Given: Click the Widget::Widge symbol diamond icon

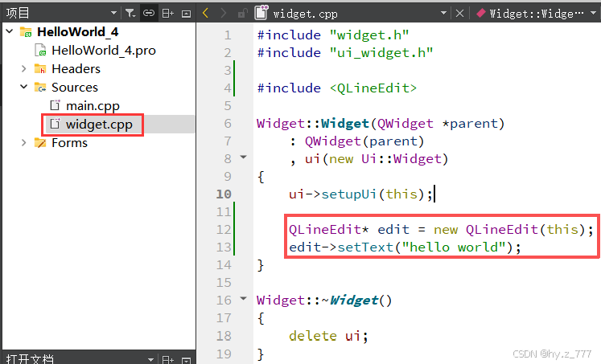Looking at the screenshot, I should (480, 14).
